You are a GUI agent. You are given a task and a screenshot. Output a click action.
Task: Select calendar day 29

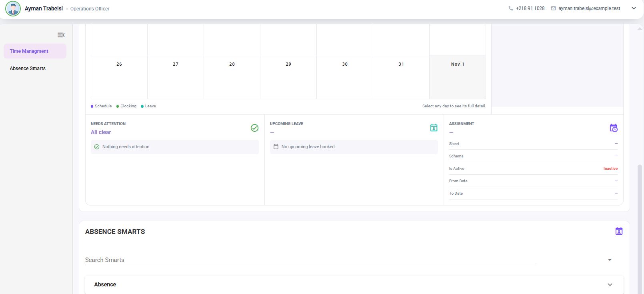coord(288,77)
